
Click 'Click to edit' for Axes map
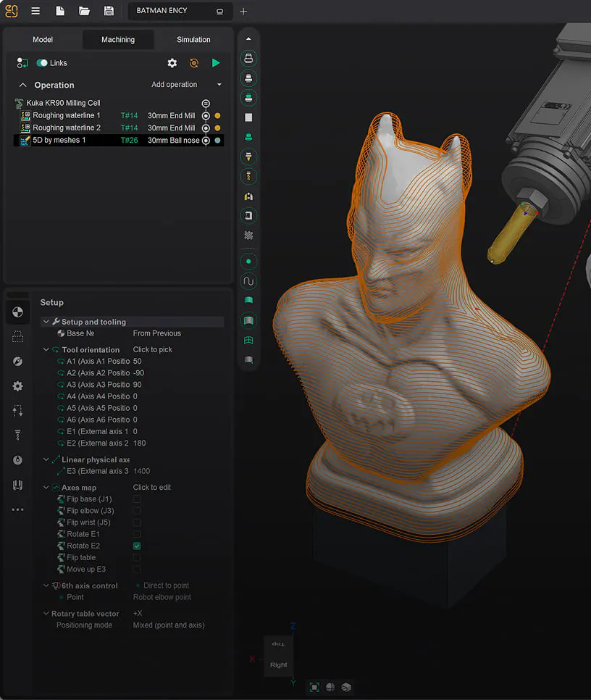pyautogui.click(x=151, y=488)
